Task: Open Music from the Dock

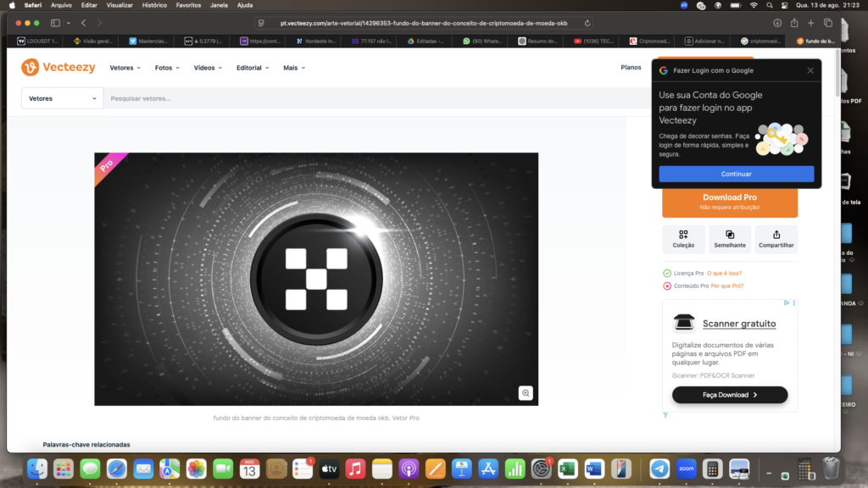Action: (x=355, y=469)
